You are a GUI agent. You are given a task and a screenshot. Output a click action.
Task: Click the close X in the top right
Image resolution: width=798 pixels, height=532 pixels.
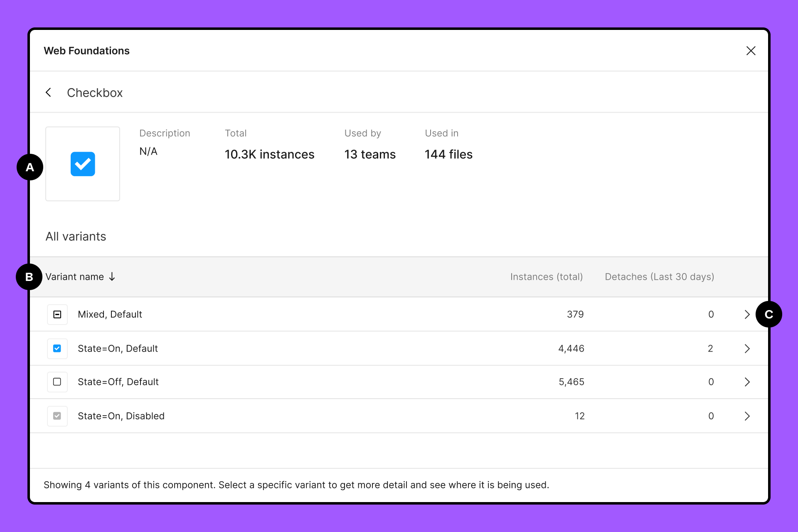click(751, 50)
